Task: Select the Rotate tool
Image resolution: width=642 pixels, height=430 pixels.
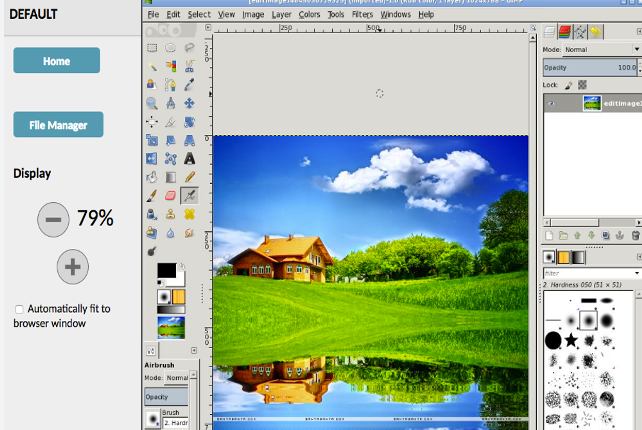Action: coord(189,122)
